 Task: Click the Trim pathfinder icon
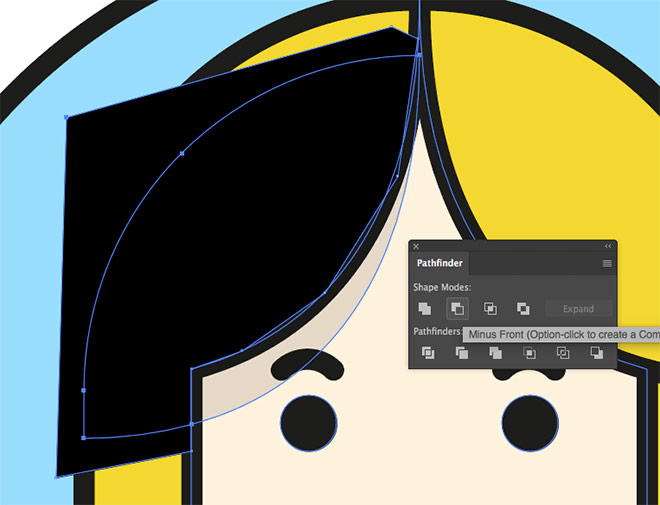(x=462, y=353)
